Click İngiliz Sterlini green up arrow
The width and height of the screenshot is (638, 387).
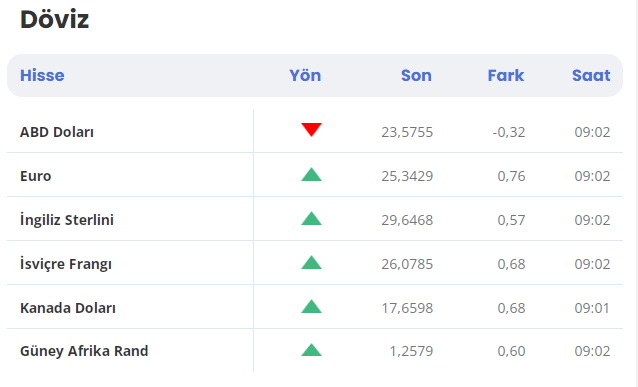coord(311,218)
